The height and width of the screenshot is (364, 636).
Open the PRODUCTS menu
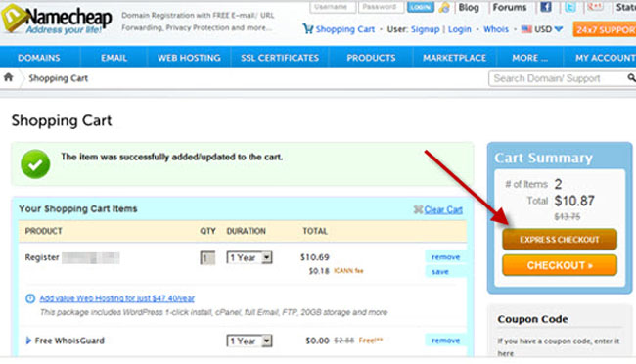[371, 58]
